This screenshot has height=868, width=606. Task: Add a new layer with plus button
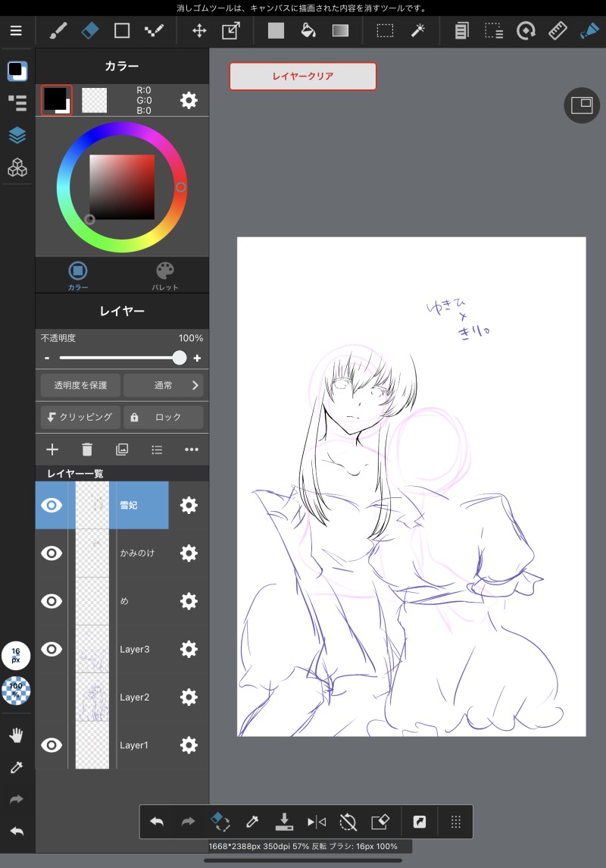click(x=52, y=450)
